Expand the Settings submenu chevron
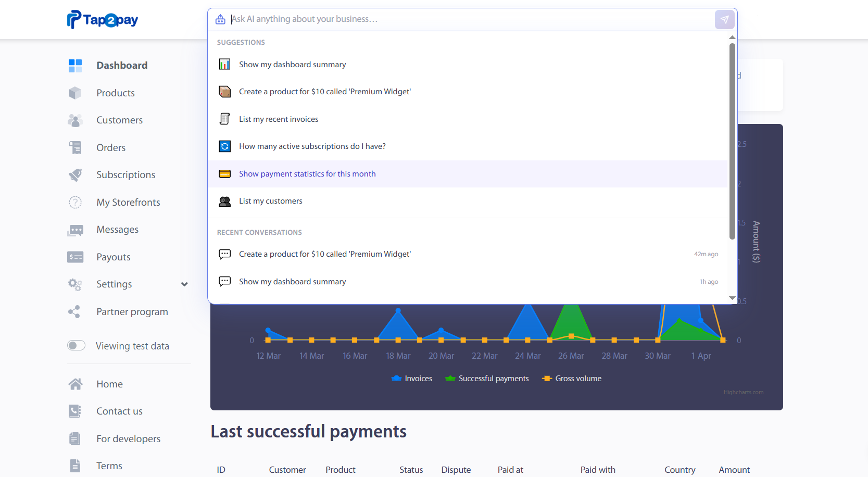Viewport: 868px width, 477px height. [184, 284]
